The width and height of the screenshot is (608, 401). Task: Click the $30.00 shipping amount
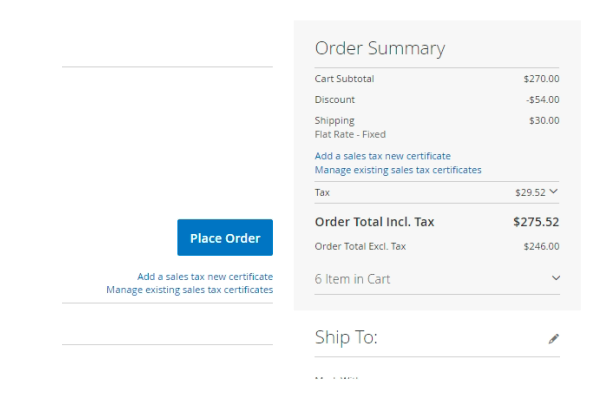544,120
